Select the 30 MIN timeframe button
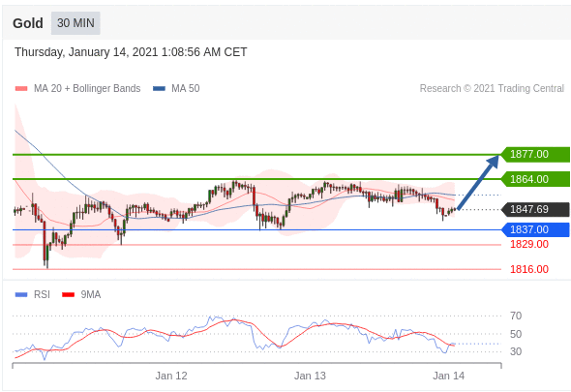This screenshot has height=392, width=571. click(x=75, y=23)
